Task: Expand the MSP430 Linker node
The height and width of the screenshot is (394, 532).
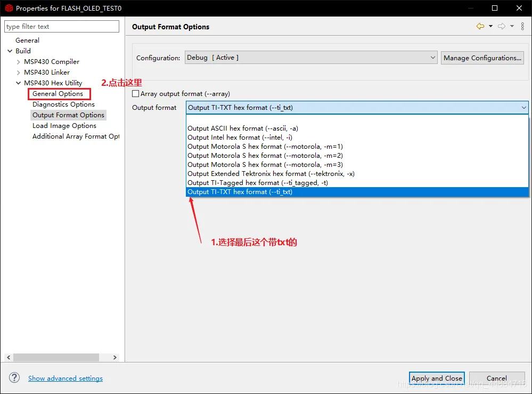Action: click(x=18, y=73)
